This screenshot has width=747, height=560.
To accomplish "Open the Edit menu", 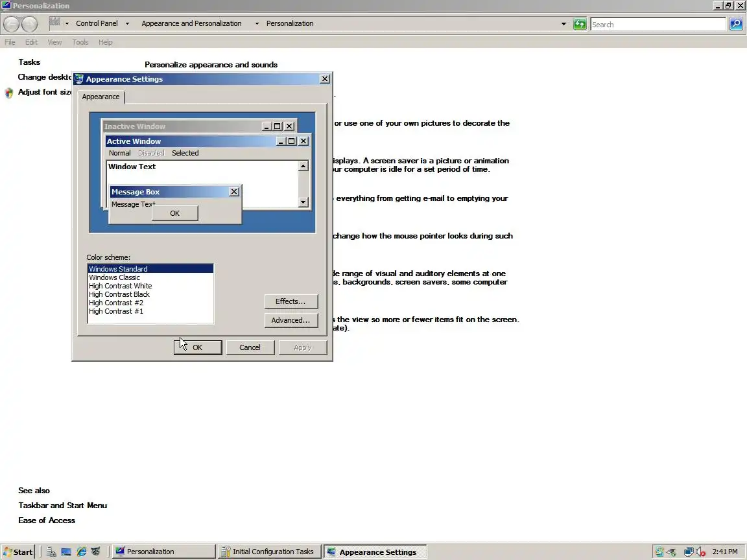I will (x=31, y=42).
